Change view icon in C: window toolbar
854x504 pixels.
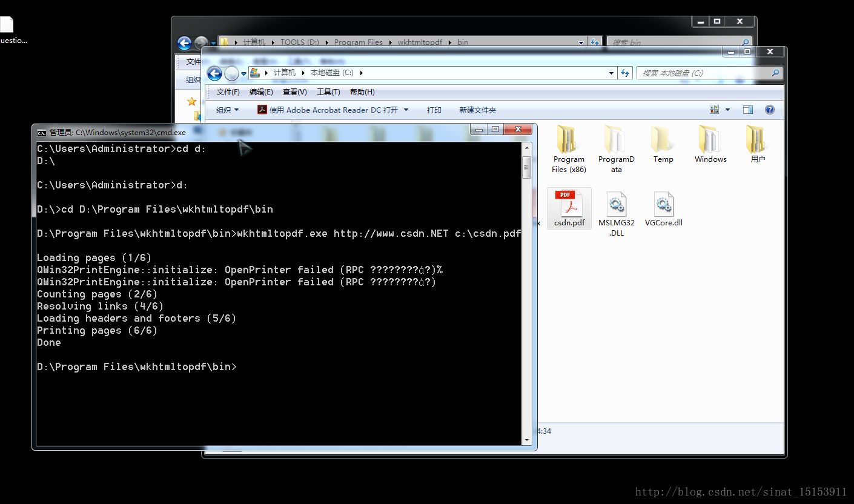coord(714,110)
